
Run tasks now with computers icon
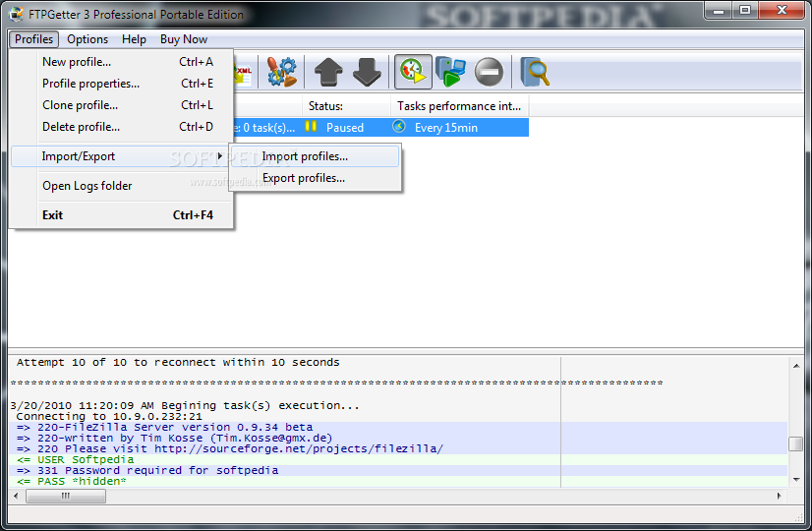[x=450, y=72]
